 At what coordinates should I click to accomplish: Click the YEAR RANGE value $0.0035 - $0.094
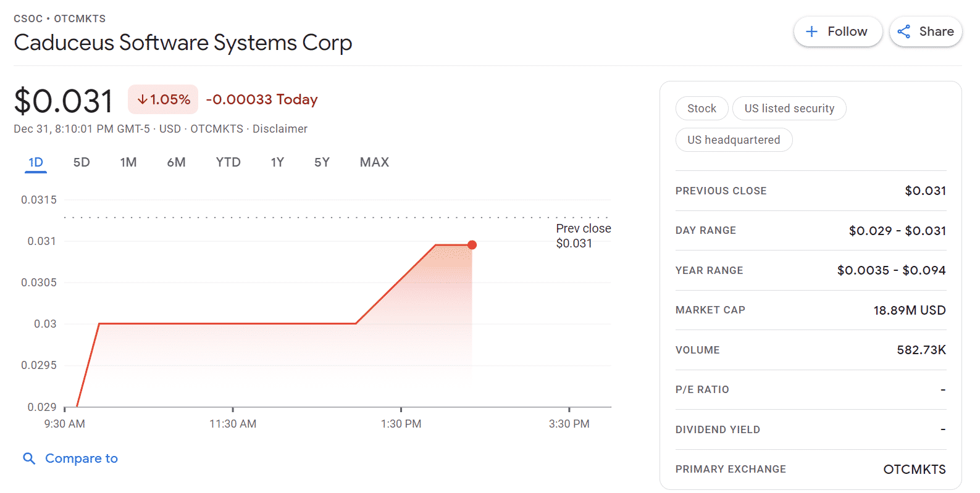(x=891, y=270)
